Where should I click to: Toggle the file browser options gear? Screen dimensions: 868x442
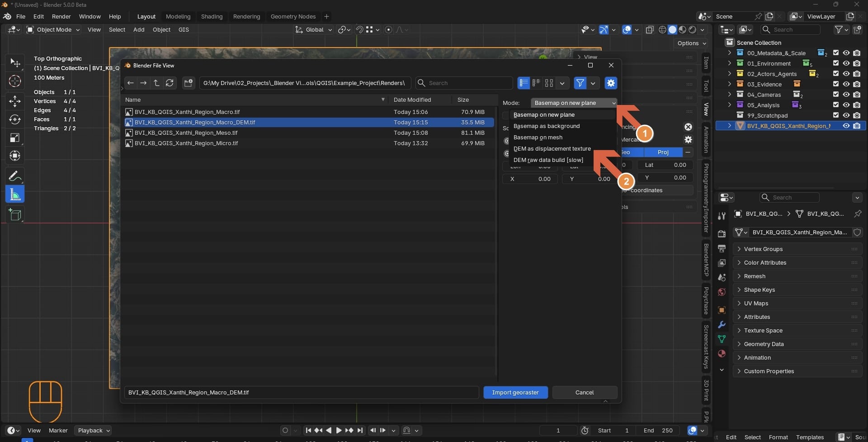click(x=611, y=83)
